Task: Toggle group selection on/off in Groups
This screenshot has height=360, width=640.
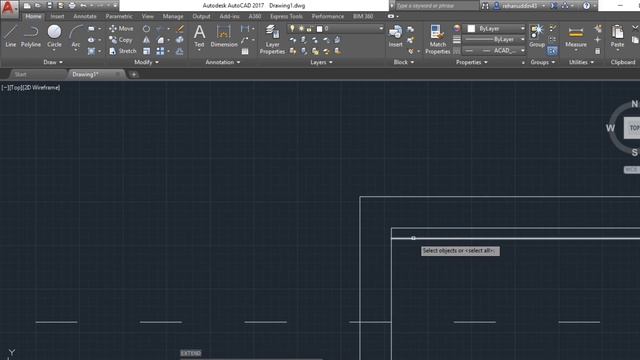Action: click(552, 51)
